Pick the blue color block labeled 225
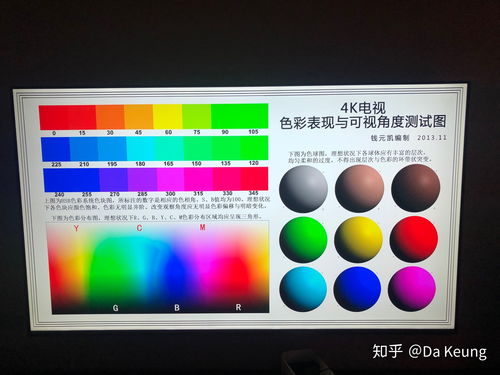This screenshot has height=375, width=500. [56, 149]
